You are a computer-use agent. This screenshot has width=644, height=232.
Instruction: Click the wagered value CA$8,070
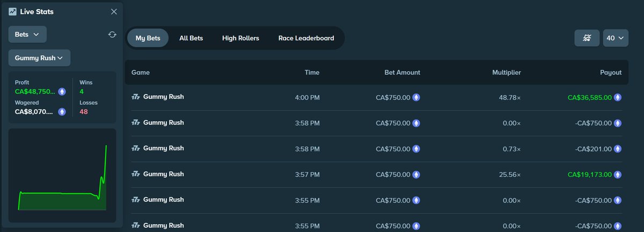coord(35,112)
